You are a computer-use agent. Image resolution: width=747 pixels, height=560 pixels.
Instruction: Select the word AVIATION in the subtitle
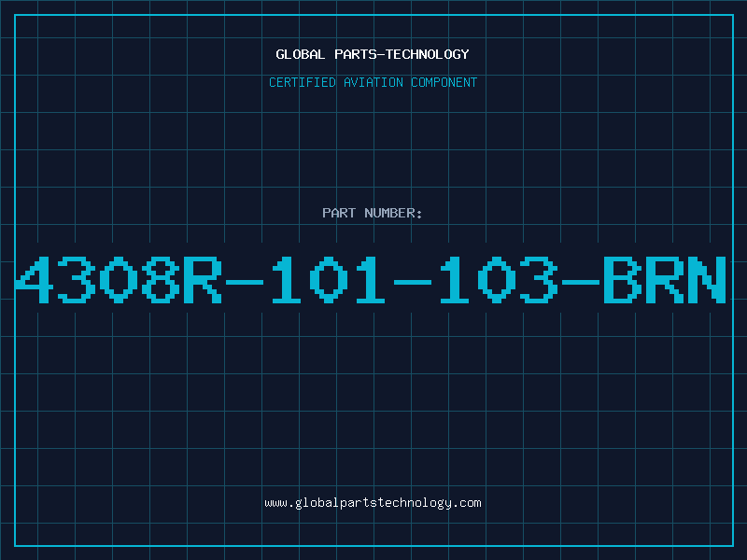tap(373, 82)
